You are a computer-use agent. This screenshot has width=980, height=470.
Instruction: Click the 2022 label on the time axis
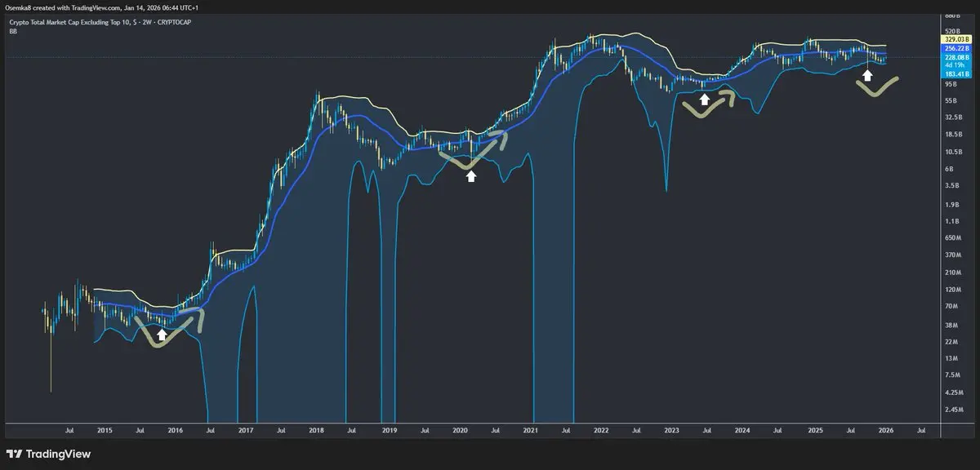601,428
